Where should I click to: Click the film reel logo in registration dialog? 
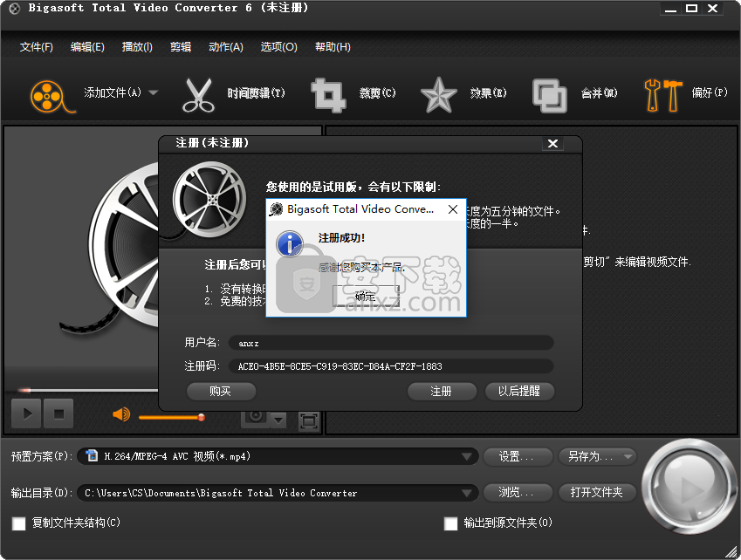pos(209,200)
